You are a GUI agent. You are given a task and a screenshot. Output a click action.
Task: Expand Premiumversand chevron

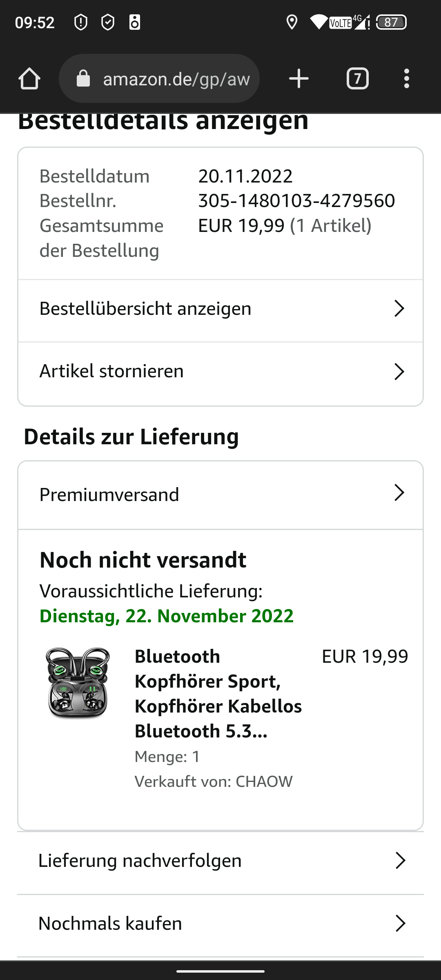[399, 493]
